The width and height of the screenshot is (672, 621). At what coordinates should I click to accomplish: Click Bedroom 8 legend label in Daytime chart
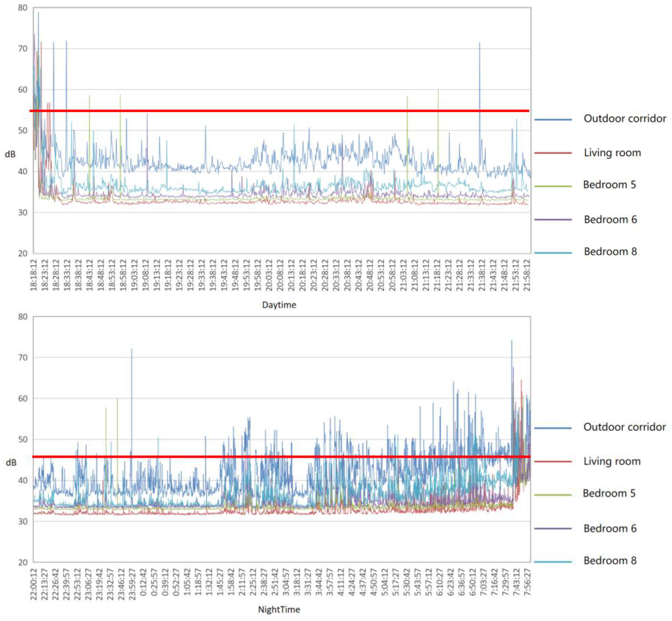[610, 251]
